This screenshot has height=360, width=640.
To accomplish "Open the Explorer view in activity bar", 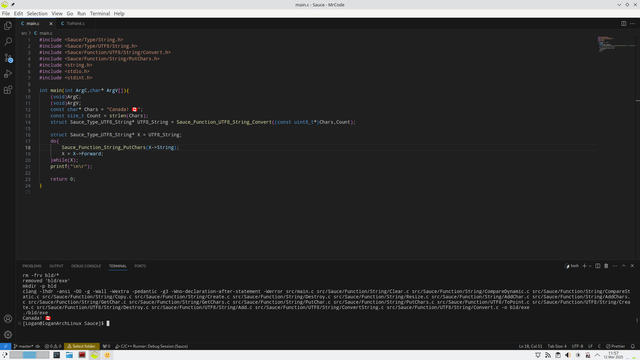I will click(8, 26).
